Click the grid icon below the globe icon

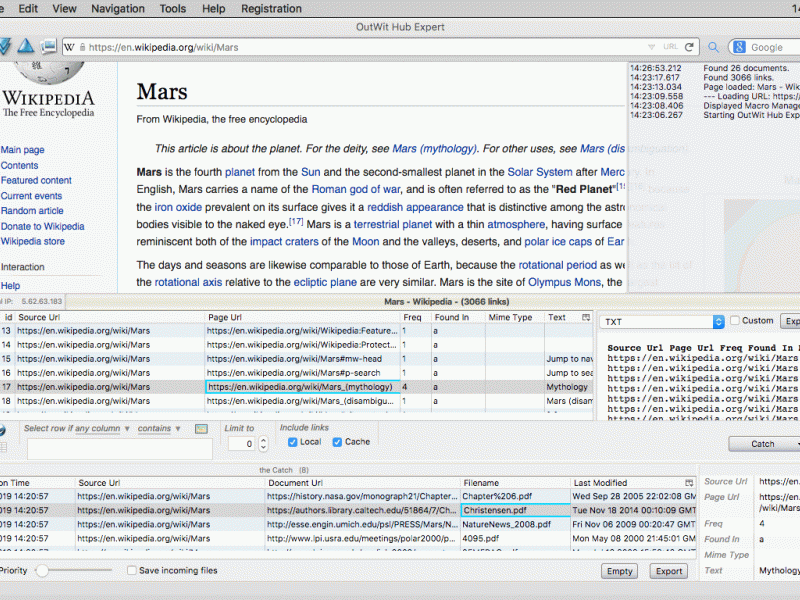tap(3, 447)
